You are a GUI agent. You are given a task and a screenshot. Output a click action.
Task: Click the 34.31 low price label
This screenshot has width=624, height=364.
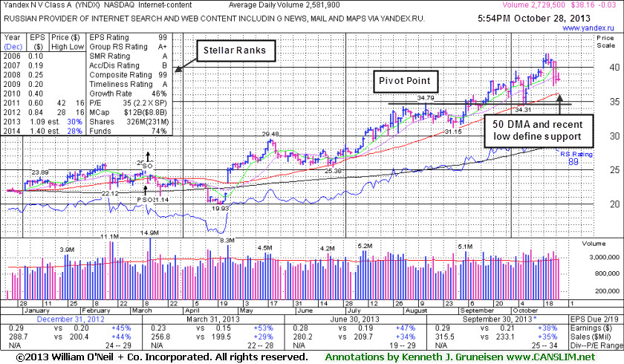[x=523, y=109]
